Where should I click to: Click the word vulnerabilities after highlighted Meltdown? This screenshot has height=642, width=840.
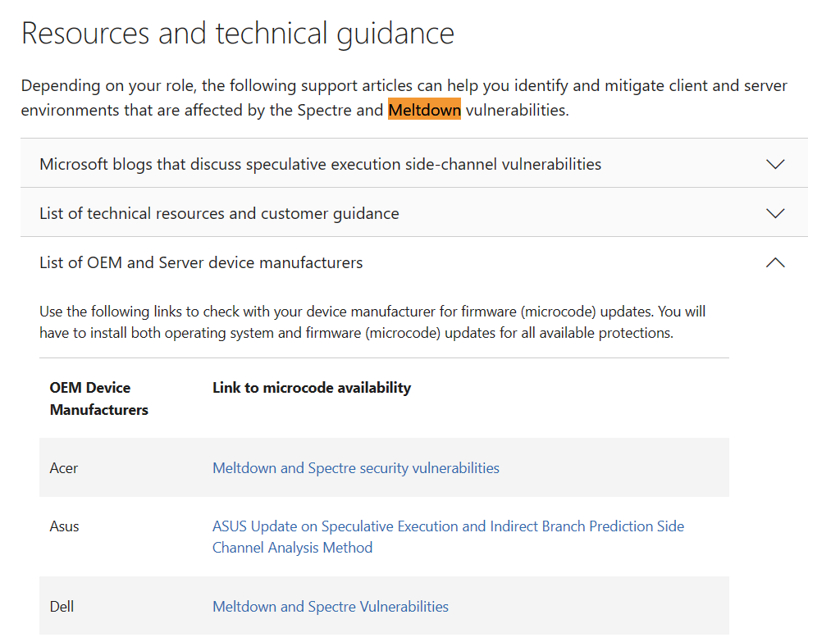click(516, 110)
